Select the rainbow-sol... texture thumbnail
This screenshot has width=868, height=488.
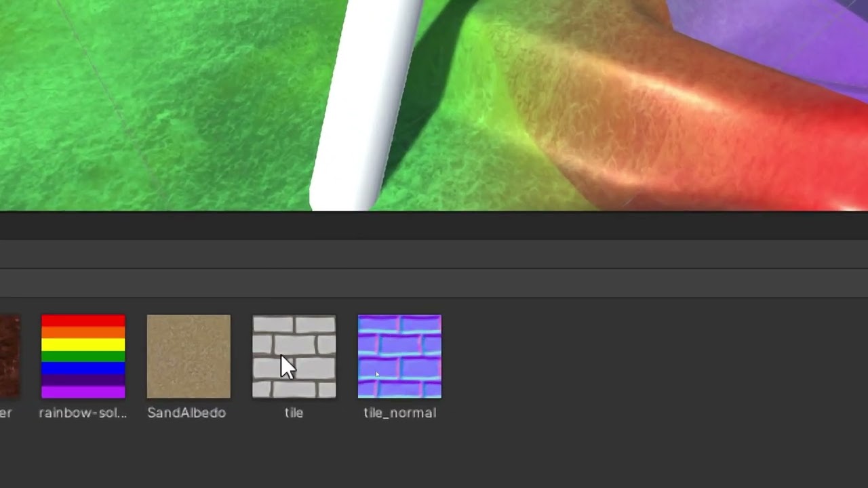click(x=83, y=357)
